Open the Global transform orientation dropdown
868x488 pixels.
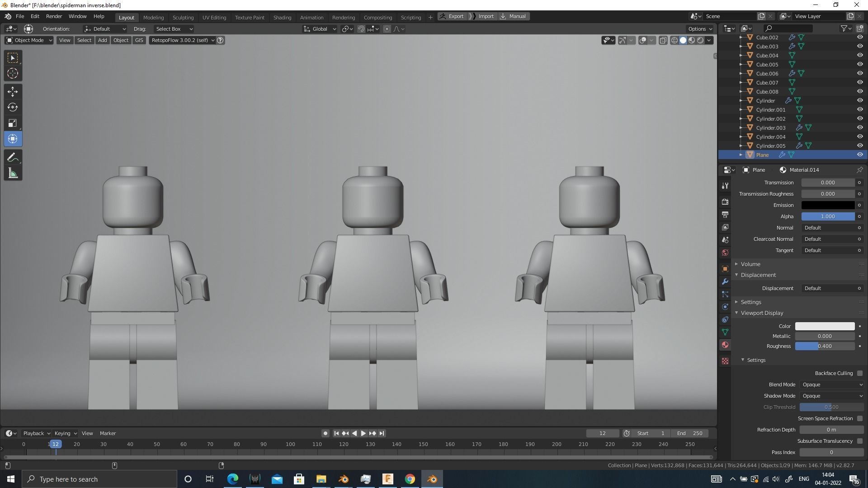[320, 29]
